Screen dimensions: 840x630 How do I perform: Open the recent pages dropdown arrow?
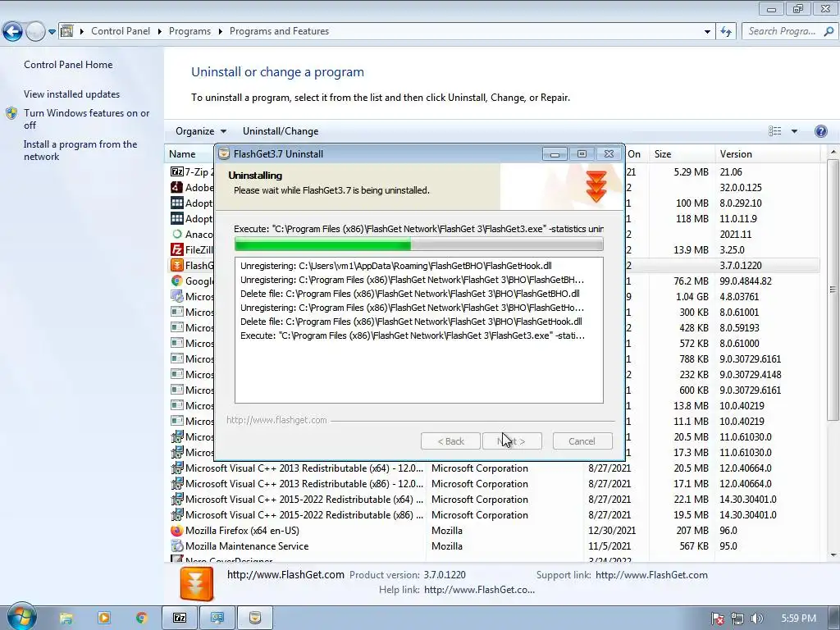click(52, 32)
